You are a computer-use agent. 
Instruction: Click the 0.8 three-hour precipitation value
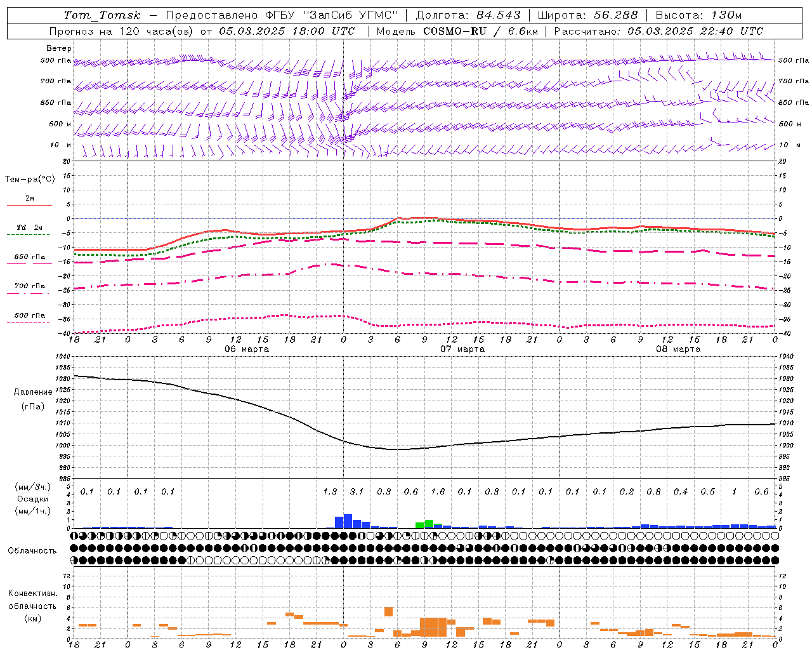point(653,491)
